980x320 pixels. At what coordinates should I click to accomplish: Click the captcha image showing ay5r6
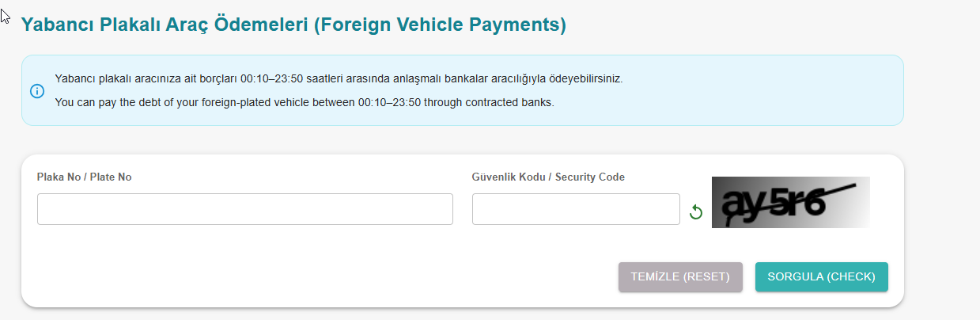coord(790,202)
